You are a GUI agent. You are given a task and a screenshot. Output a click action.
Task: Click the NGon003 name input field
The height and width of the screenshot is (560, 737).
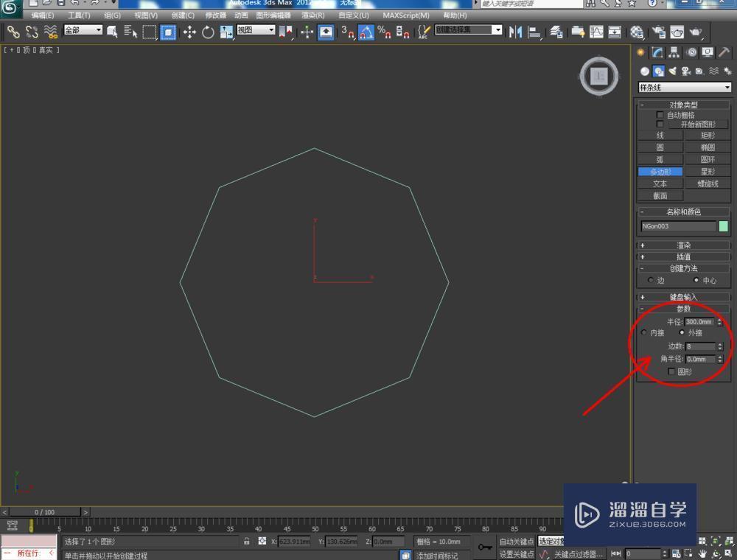coord(678,226)
